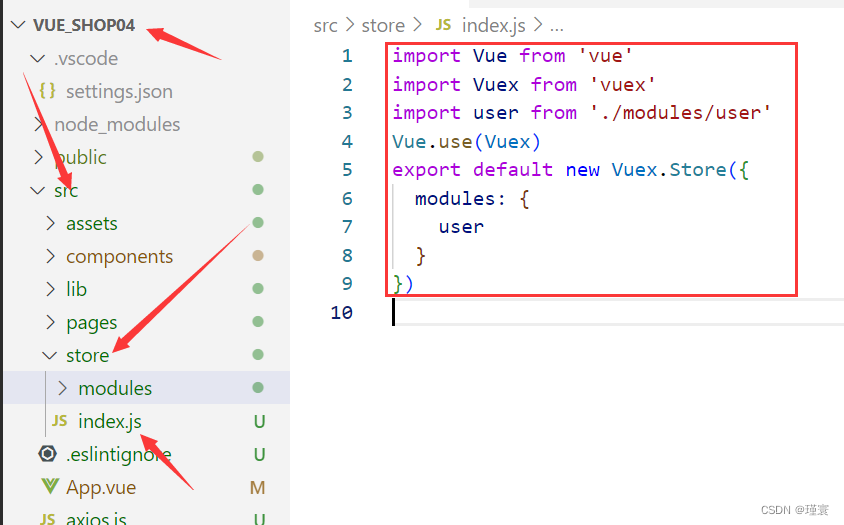844x525 pixels.
Task: Open settings.json in the explorer
Action: (x=119, y=91)
